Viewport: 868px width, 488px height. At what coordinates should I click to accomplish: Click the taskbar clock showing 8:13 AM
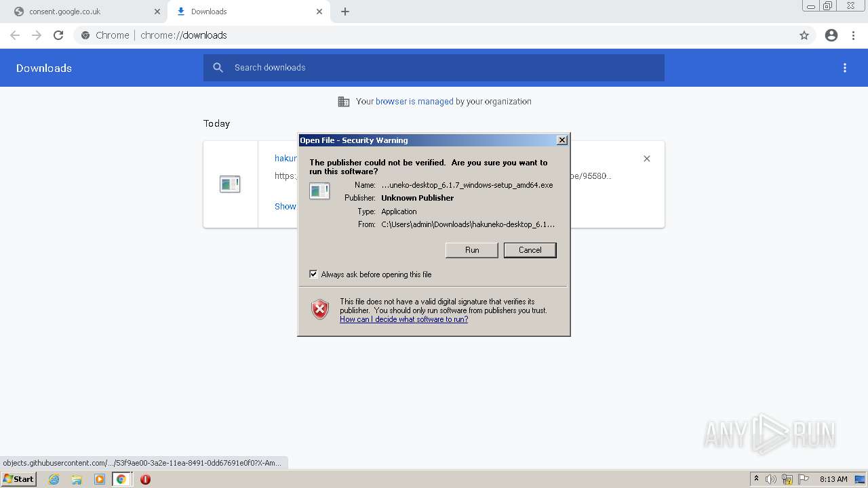(x=833, y=479)
